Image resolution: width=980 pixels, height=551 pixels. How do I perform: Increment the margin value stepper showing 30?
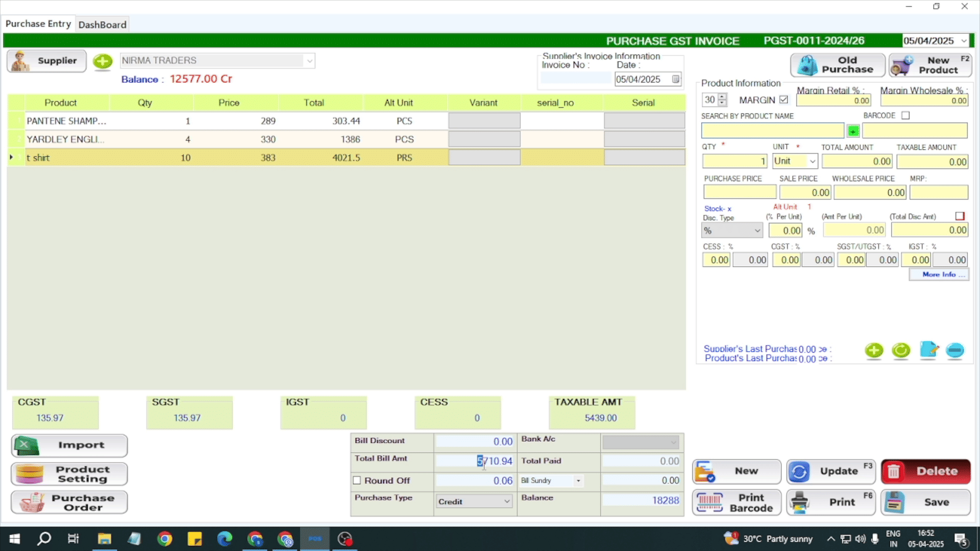coord(722,97)
